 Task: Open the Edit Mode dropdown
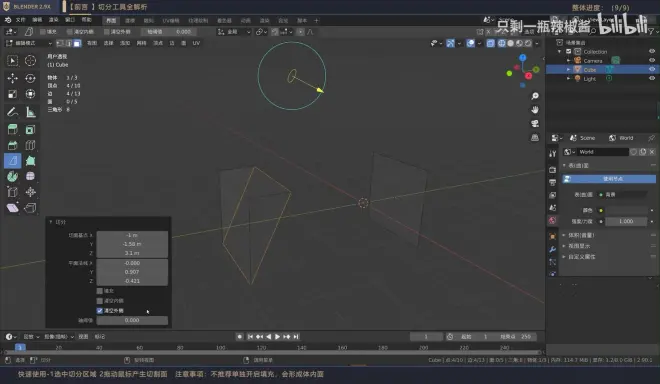[x=29, y=43]
